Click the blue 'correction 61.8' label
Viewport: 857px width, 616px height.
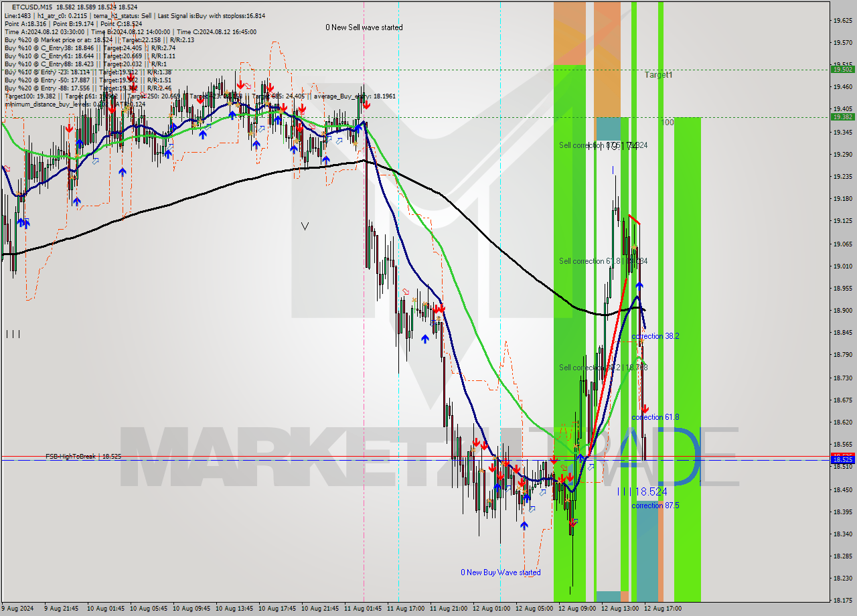point(655,417)
